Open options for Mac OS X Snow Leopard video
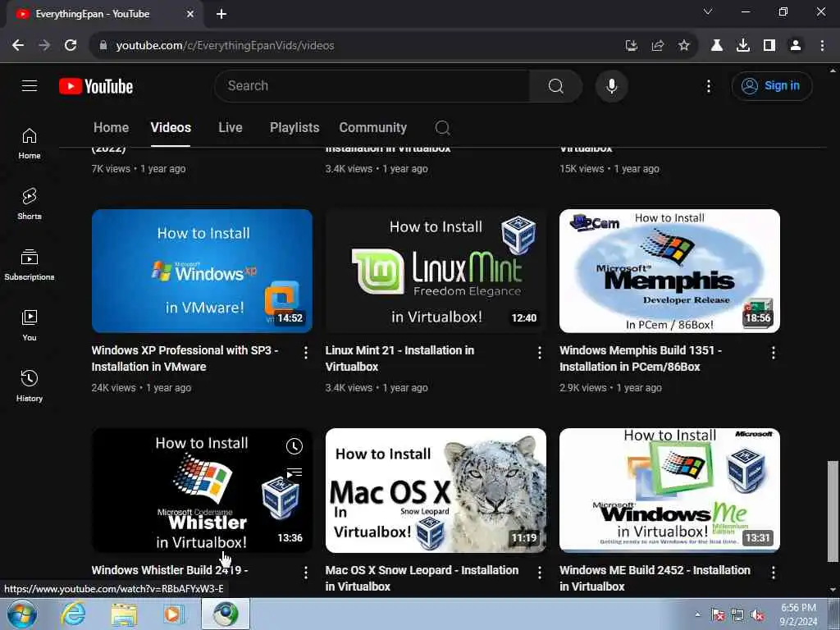The width and height of the screenshot is (840, 630). click(x=540, y=573)
